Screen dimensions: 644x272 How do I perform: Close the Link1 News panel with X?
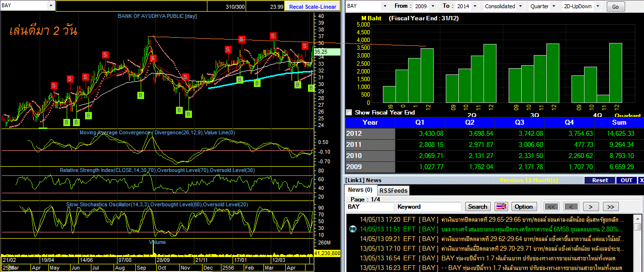tap(641, 180)
